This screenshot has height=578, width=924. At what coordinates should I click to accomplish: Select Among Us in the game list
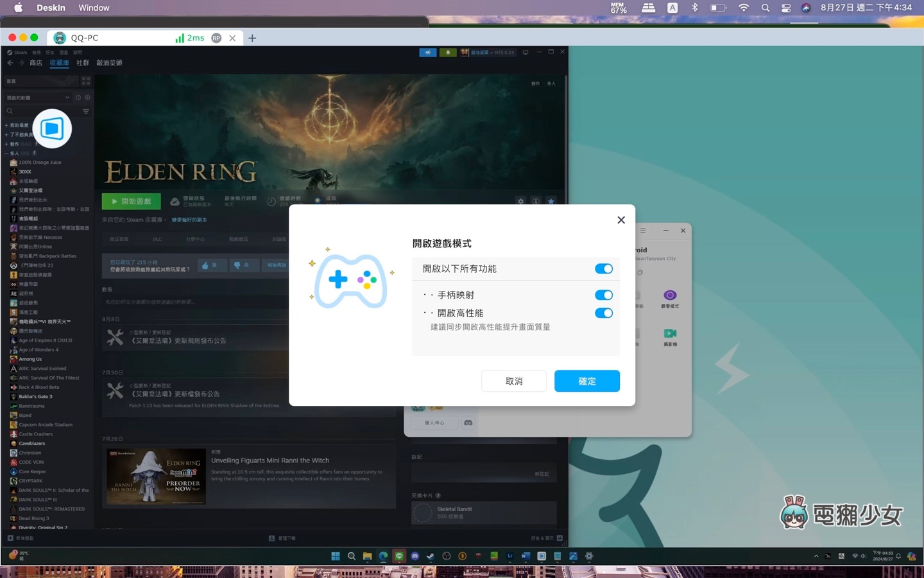30,359
